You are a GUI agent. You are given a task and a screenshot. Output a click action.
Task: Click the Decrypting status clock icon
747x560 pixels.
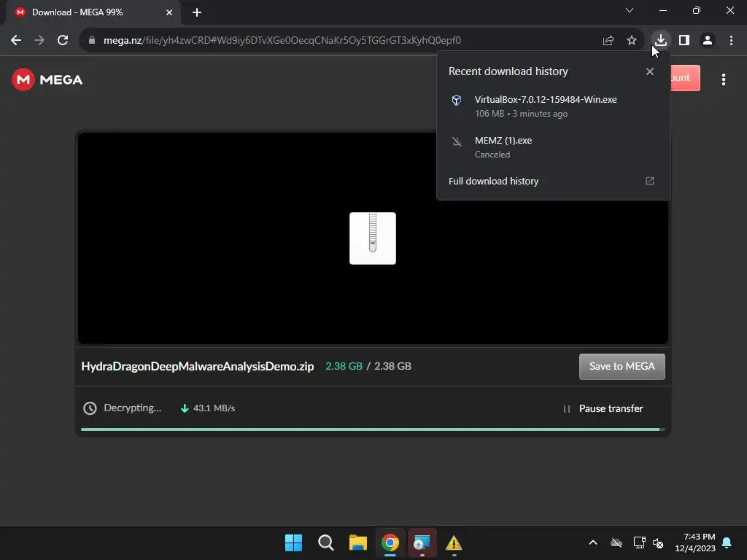point(90,408)
